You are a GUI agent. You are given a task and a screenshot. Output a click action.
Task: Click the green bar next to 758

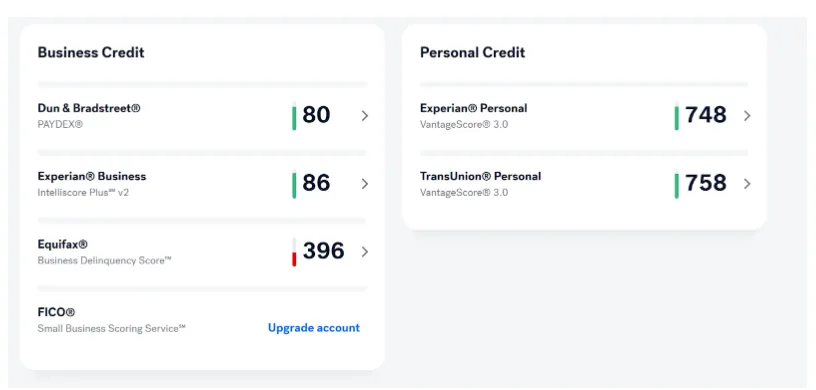[x=677, y=184]
